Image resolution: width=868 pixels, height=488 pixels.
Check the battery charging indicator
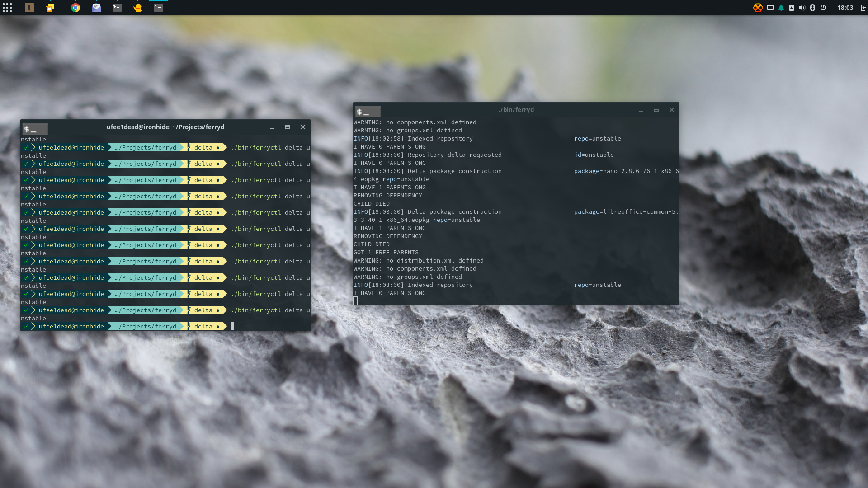coord(792,8)
